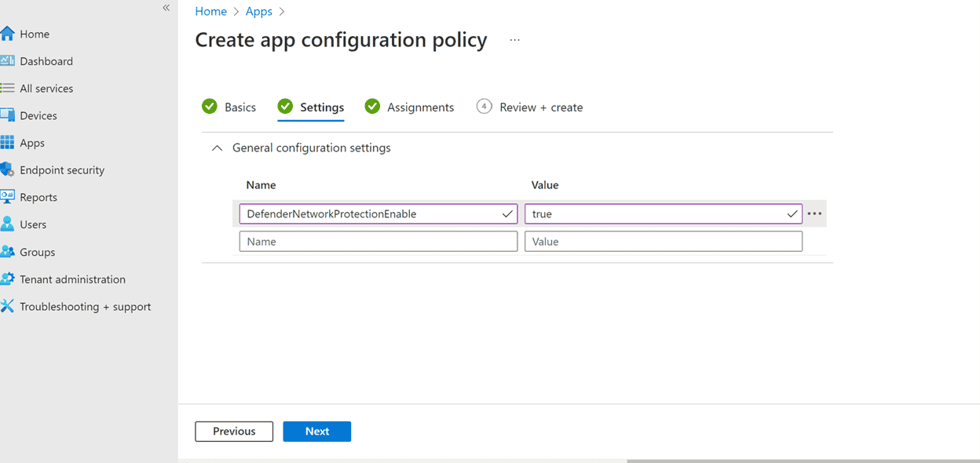Click the Next button
The width and height of the screenshot is (980, 463).
pyautogui.click(x=316, y=431)
